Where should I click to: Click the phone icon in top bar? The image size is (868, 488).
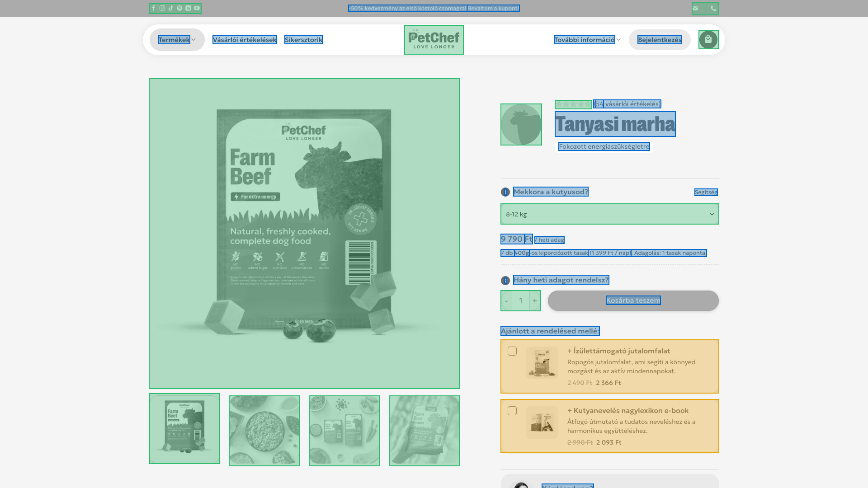pyautogui.click(x=713, y=8)
